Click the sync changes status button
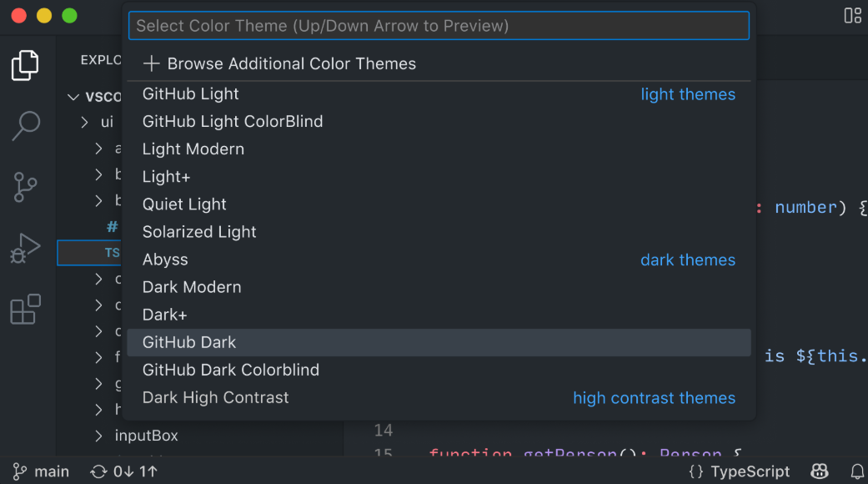868x484 pixels. [123, 471]
